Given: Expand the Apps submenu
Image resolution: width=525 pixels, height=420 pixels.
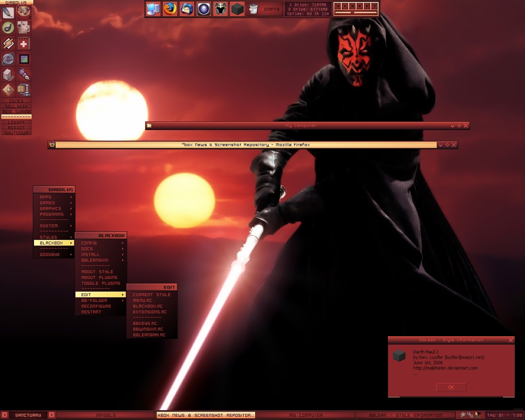Looking at the screenshot, I should (x=54, y=197).
